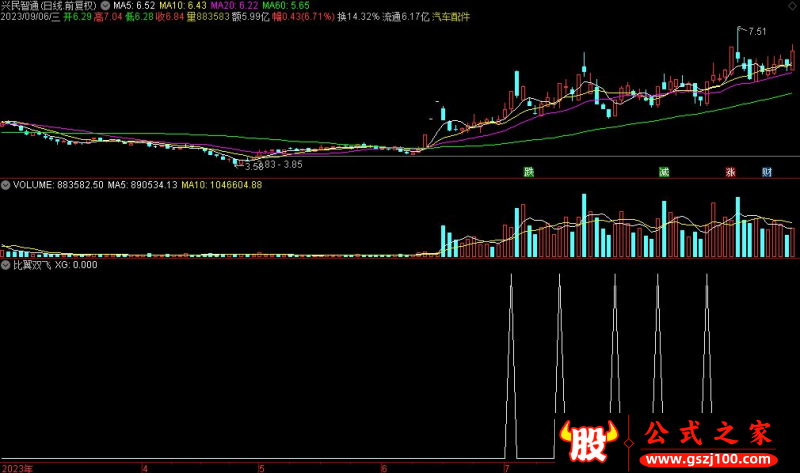The width and height of the screenshot is (800, 473).
Task: Click the 2023年 timeline label
Action: (x=17, y=468)
